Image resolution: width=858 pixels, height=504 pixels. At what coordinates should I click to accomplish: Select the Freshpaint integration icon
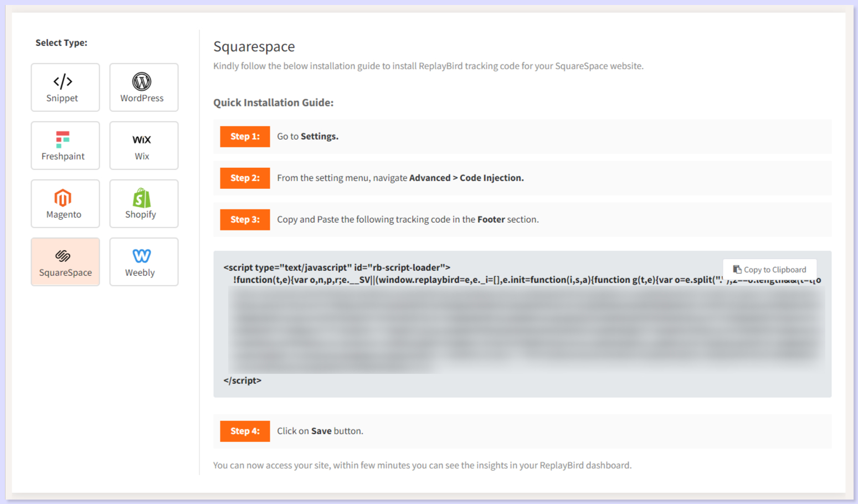point(65,145)
